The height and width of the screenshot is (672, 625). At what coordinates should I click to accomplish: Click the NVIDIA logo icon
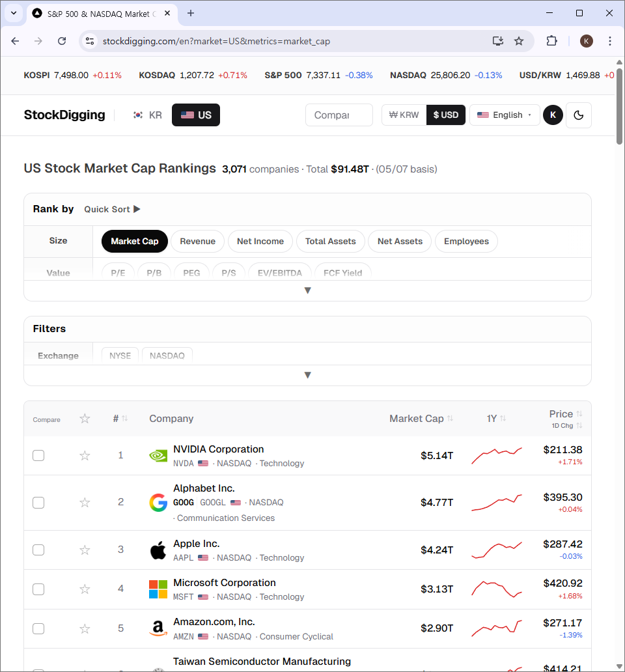coord(158,456)
